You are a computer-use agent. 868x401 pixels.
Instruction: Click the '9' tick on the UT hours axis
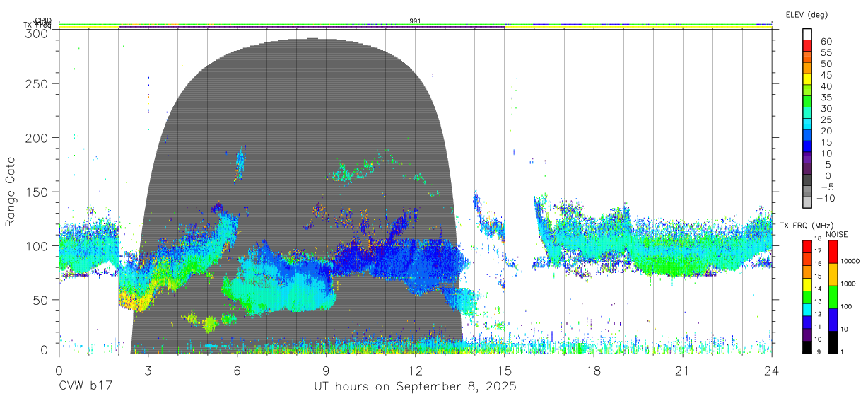[x=327, y=371]
